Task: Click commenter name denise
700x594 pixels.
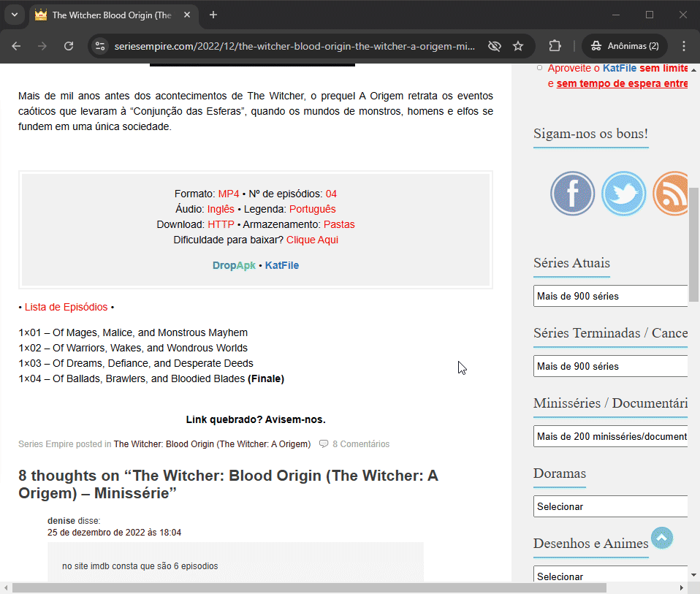Action: tap(61, 521)
